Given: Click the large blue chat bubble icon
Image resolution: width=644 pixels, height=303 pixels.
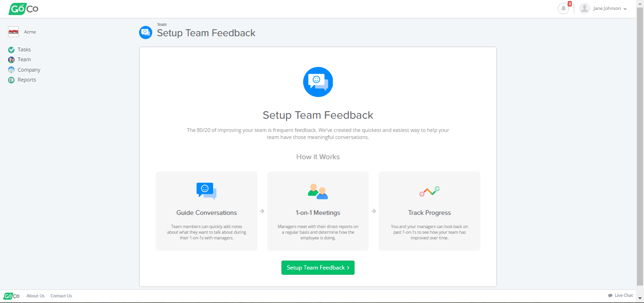Looking at the screenshot, I should (318, 82).
